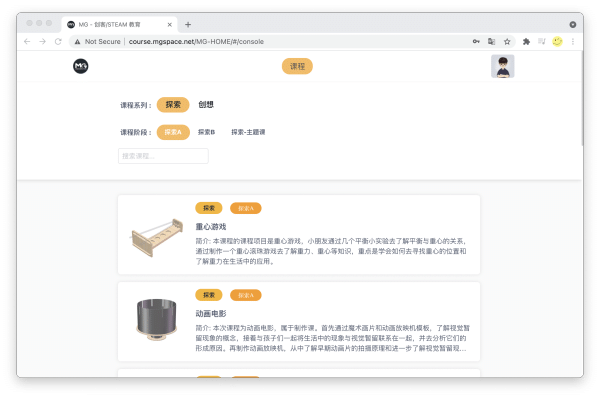Screen dimensions: 600x398
Task: Open the 重心游戏 course thumbnail
Action: pyautogui.click(x=157, y=237)
